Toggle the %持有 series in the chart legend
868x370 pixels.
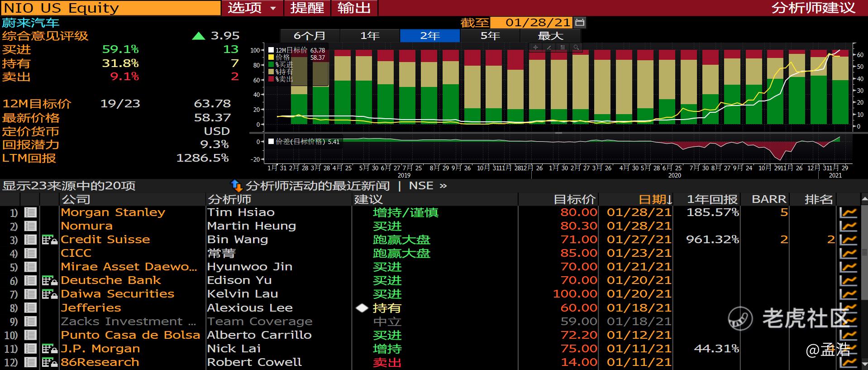(x=271, y=72)
